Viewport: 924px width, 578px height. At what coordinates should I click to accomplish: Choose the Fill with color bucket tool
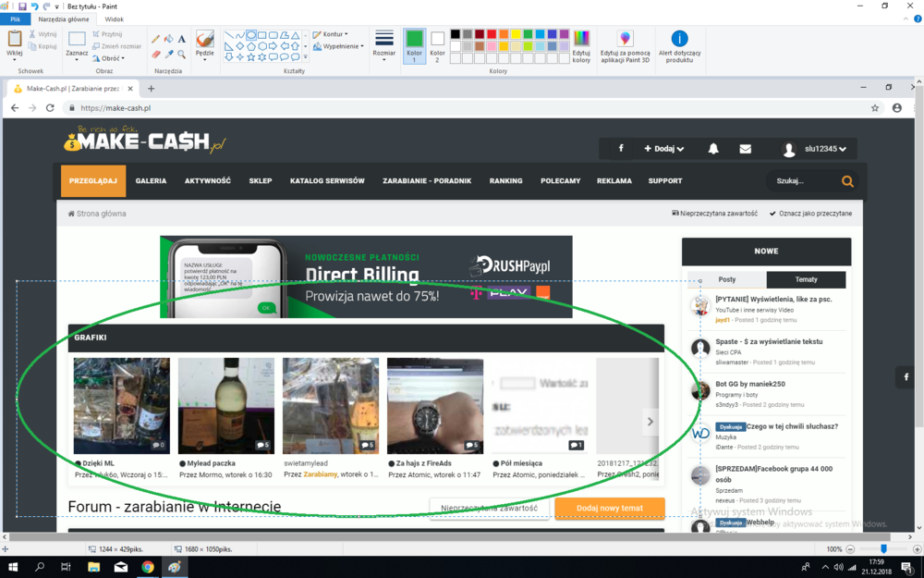[x=169, y=39]
